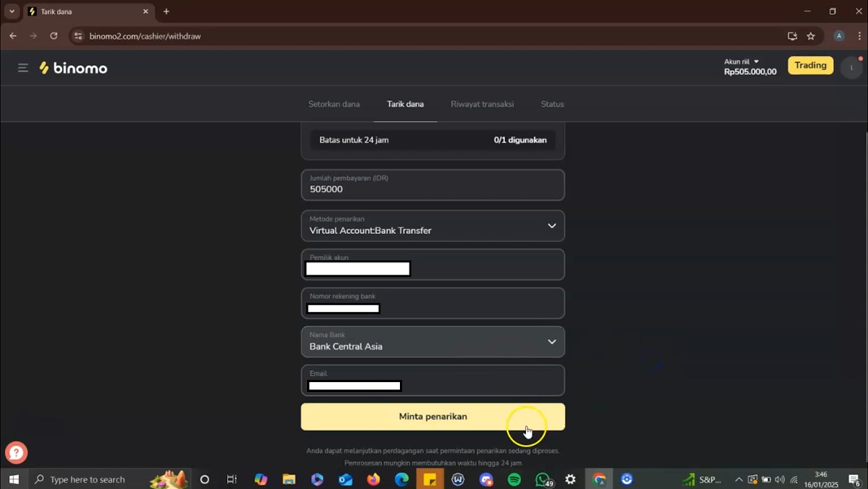Screen dimensions: 868x489
Task: Bookmark this page with star icon
Action: [810, 36]
